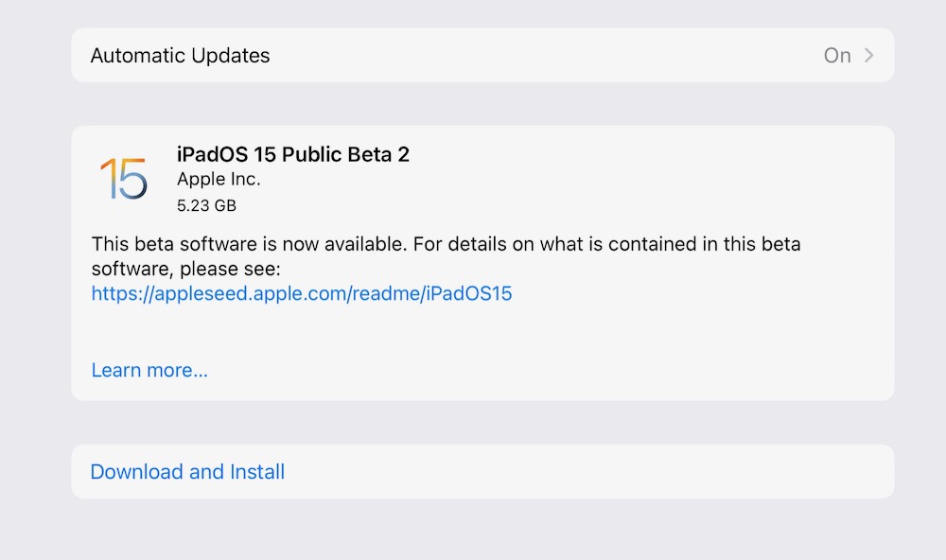The image size is (946, 560).
Task: Tap the iPadOS 15 logo icon
Action: click(123, 179)
